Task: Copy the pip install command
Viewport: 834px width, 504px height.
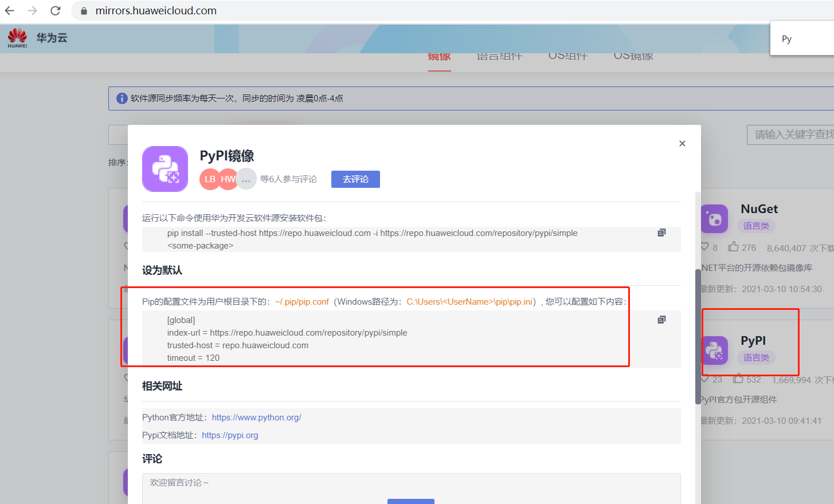Action: click(x=661, y=233)
